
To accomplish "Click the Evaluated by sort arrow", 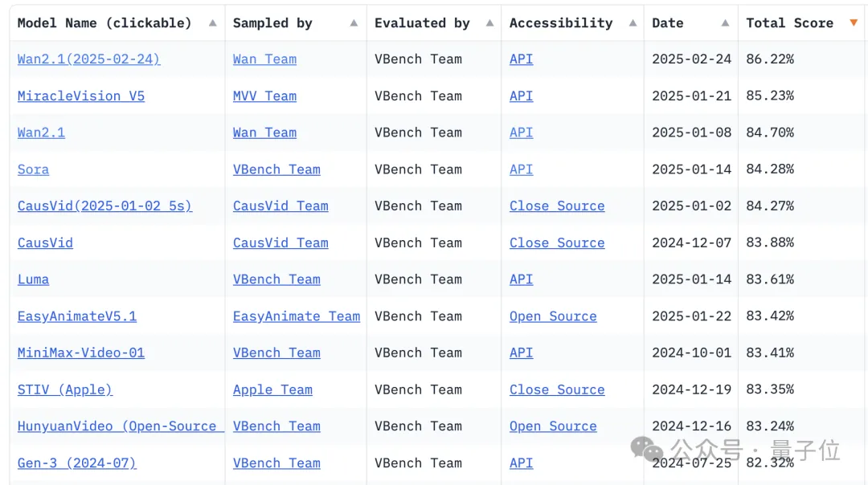I will point(489,23).
